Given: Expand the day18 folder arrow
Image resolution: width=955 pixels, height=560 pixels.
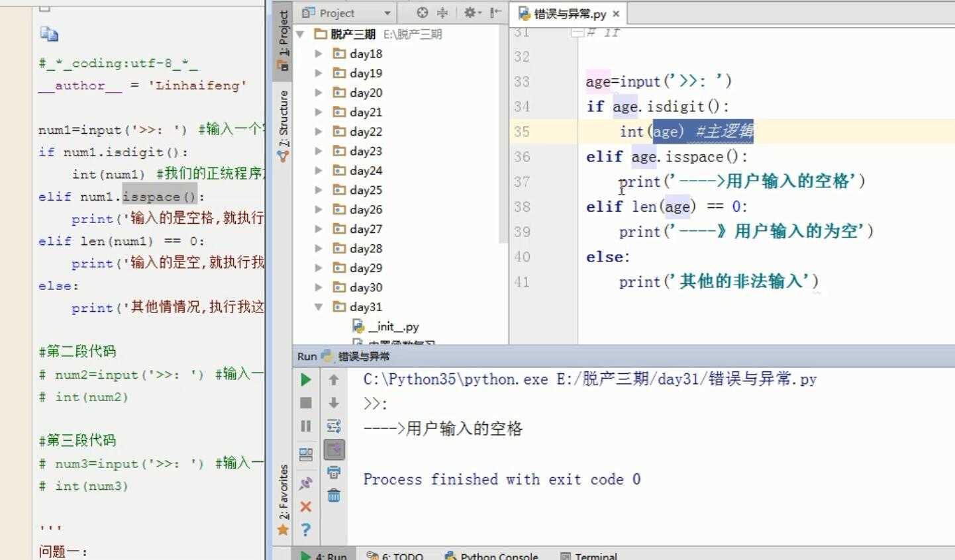Looking at the screenshot, I should coord(319,54).
